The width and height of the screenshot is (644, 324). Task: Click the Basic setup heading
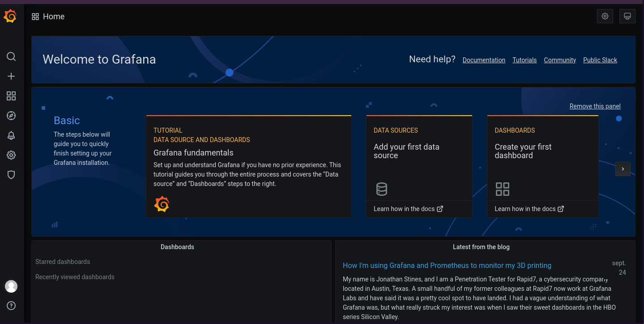tap(67, 121)
